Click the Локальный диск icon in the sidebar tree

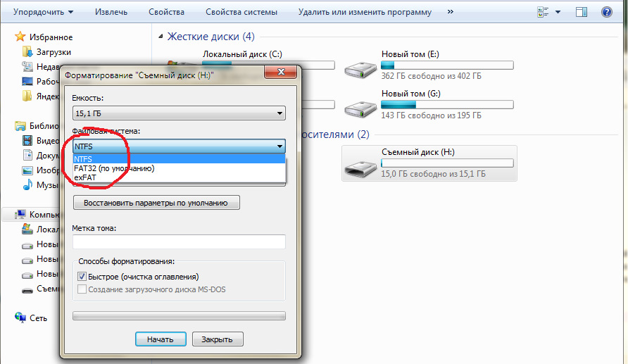(x=27, y=229)
